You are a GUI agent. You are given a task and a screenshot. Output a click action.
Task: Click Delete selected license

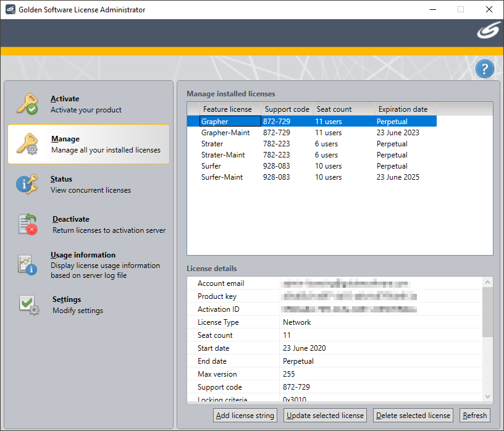pos(413,415)
